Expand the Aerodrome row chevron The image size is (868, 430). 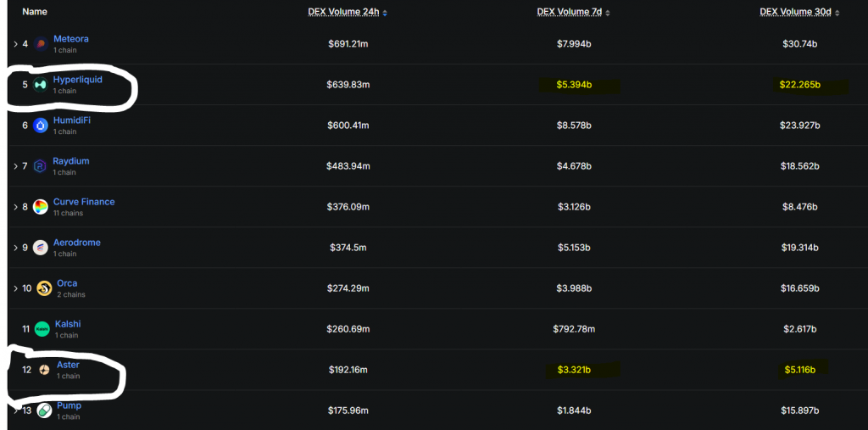tap(15, 248)
